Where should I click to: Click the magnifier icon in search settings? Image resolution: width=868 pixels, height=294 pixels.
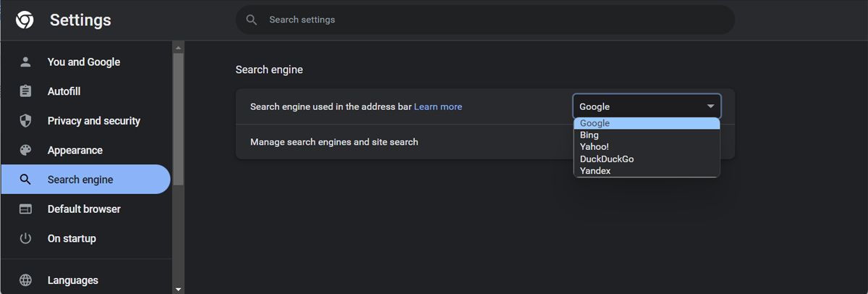pos(252,20)
